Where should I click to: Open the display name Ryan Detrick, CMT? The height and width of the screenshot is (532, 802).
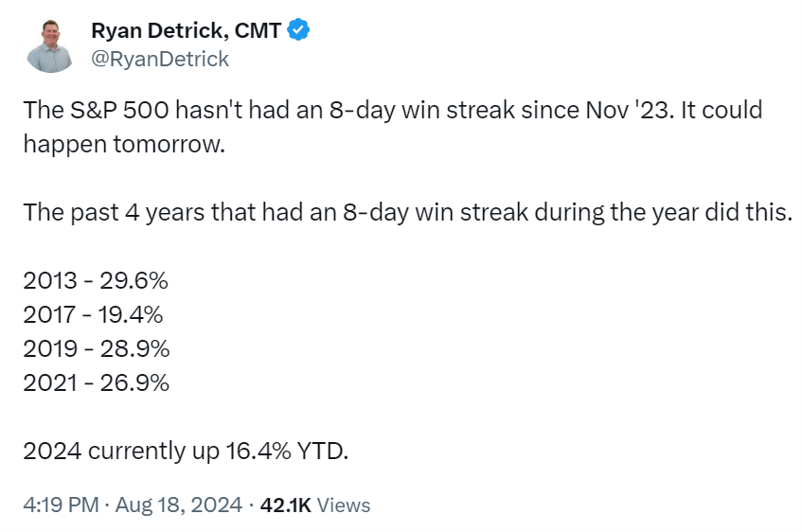(187, 30)
